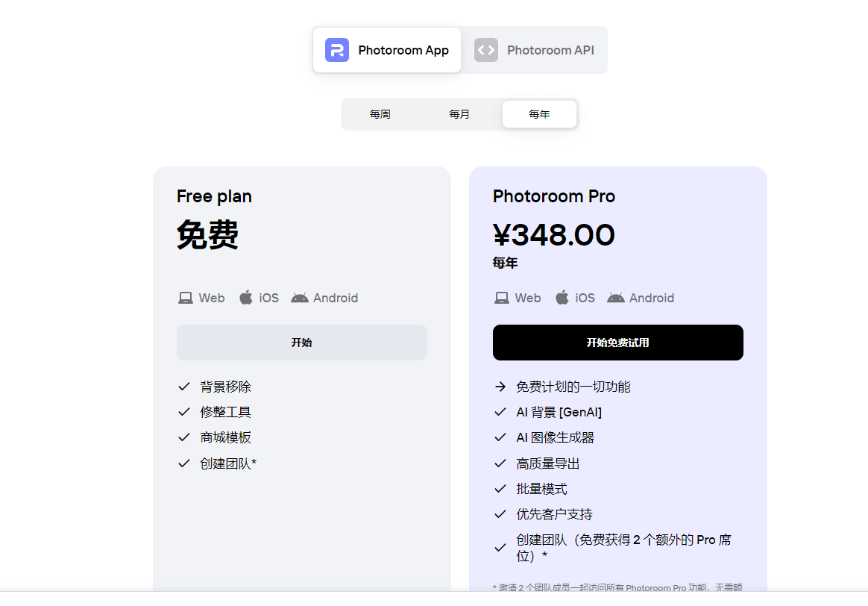Click the checkmark beside 优先客户支持

click(500, 515)
